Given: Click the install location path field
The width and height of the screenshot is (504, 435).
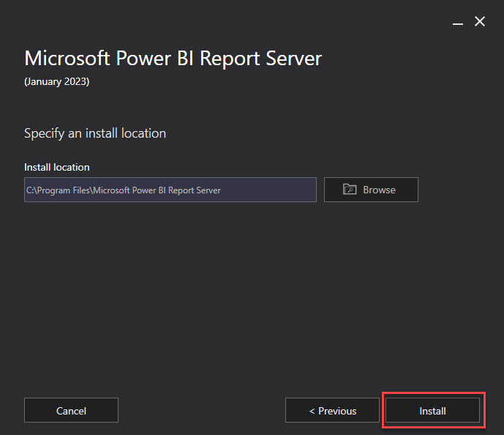Looking at the screenshot, I should point(170,190).
